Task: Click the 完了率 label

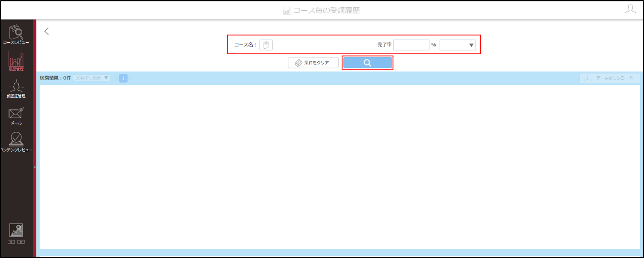Action: tap(384, 45)
